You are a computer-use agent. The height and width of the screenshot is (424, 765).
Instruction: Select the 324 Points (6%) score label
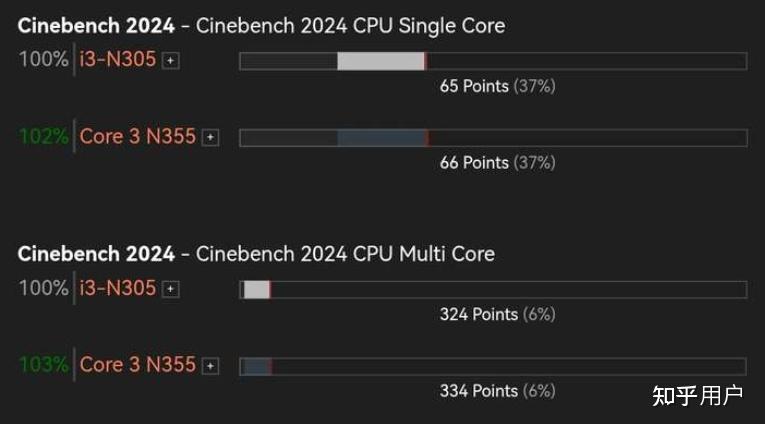498,315
